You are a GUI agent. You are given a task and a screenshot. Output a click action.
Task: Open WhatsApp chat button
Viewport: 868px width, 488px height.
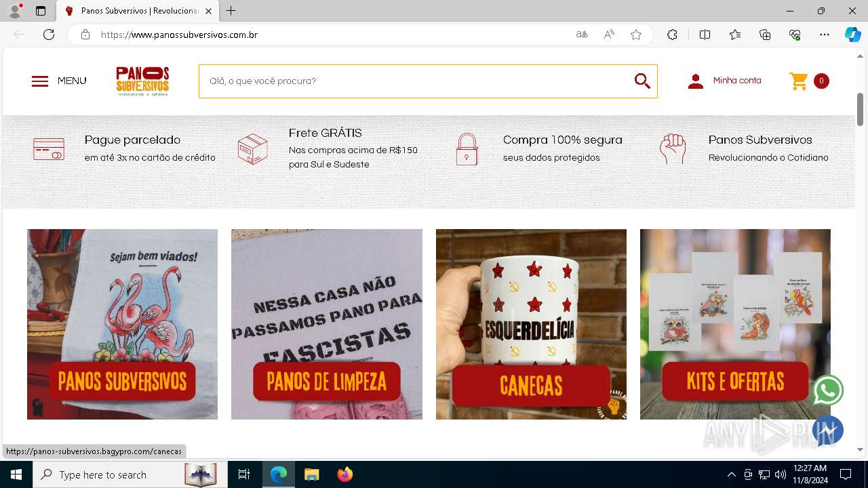[x=828, y=390]
